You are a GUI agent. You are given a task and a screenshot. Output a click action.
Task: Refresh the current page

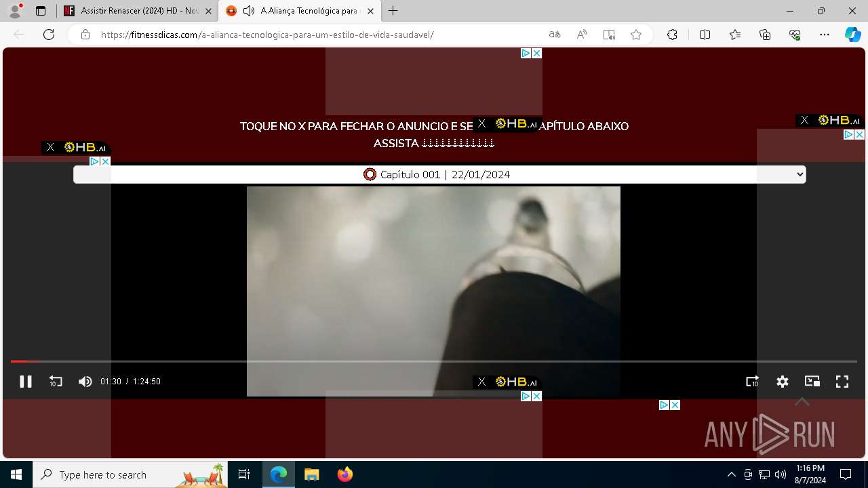[x=49, y=35]
